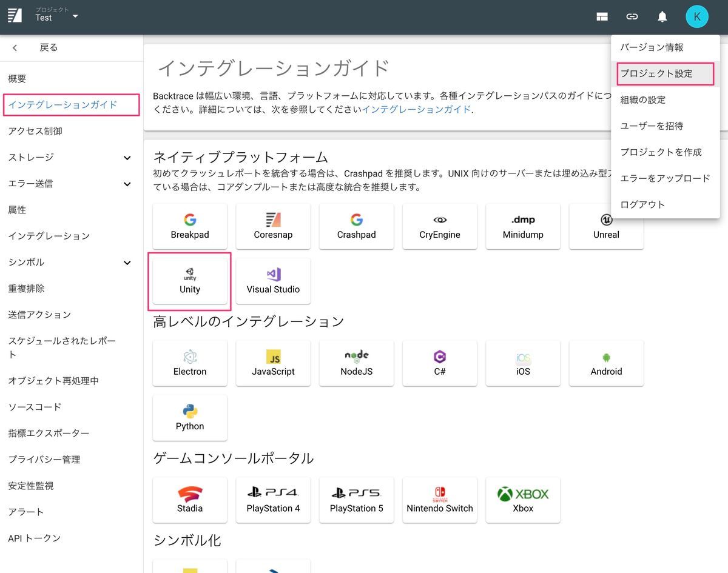Click the K user avatar
The image size is (728, 573).
coord(696,16)
